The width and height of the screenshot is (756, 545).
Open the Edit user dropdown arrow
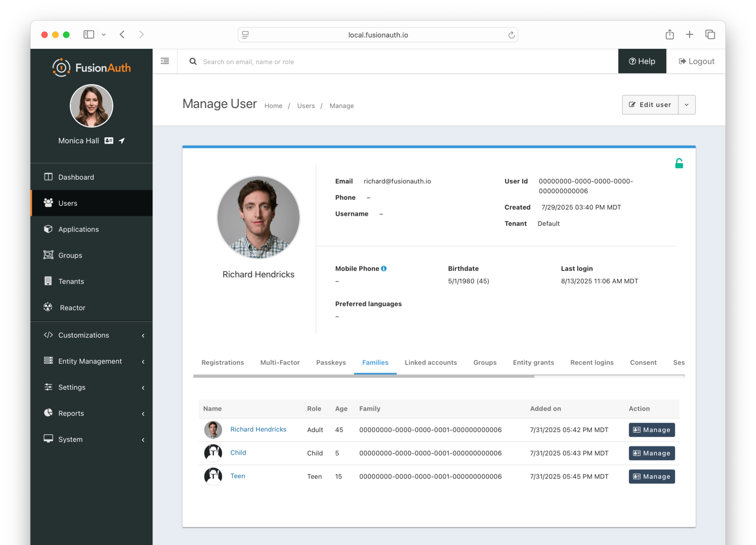[x=687, y=104]
